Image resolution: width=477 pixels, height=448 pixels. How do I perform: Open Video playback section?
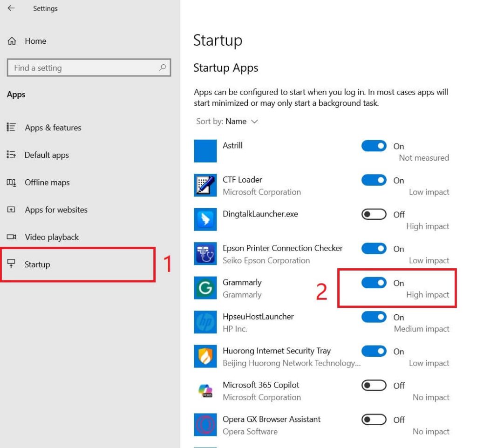coord(52,237)
